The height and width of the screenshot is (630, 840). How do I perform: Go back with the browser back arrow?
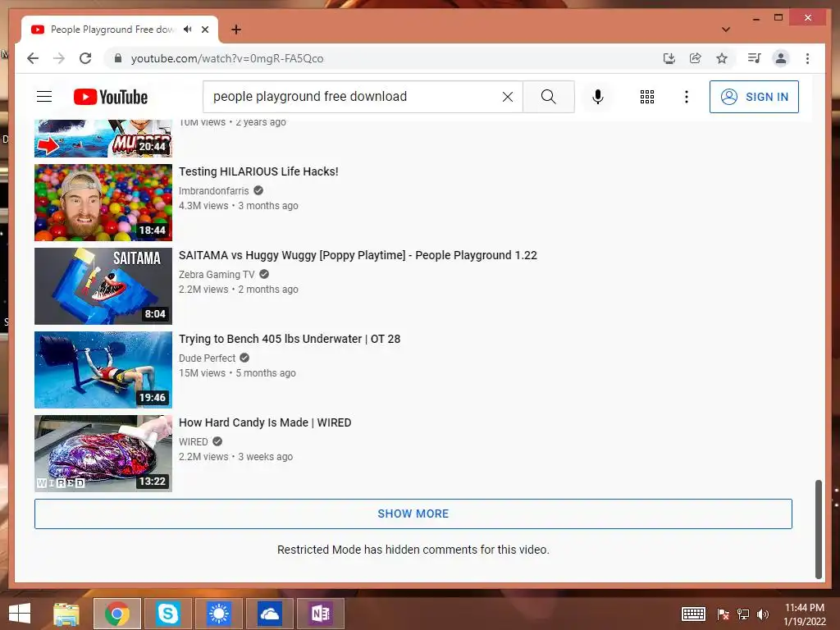[x=33, y=58]
